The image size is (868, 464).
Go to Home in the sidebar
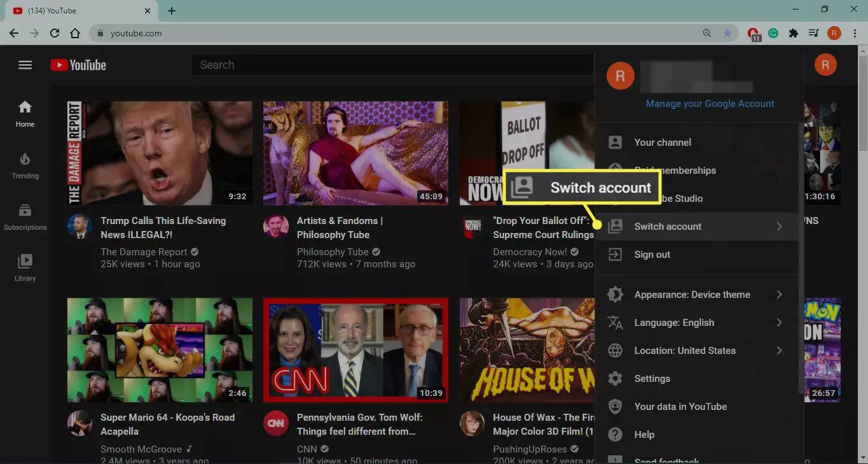(25, 114)
